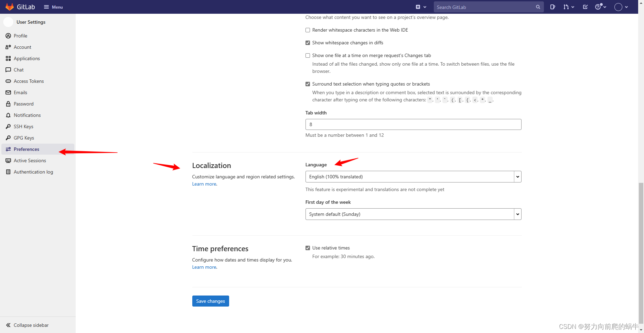Open the Language dropdown
This screenshot has height=333, width=644.
point(413,177)
